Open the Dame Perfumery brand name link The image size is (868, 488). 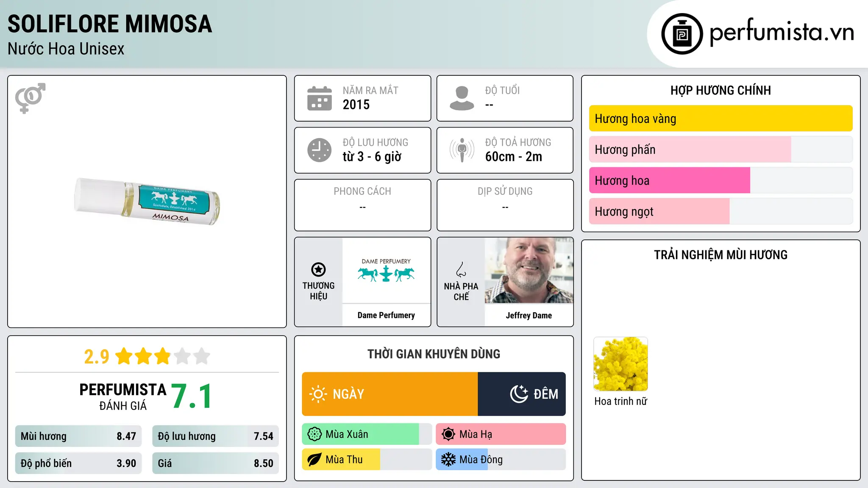tap(386, 315)
